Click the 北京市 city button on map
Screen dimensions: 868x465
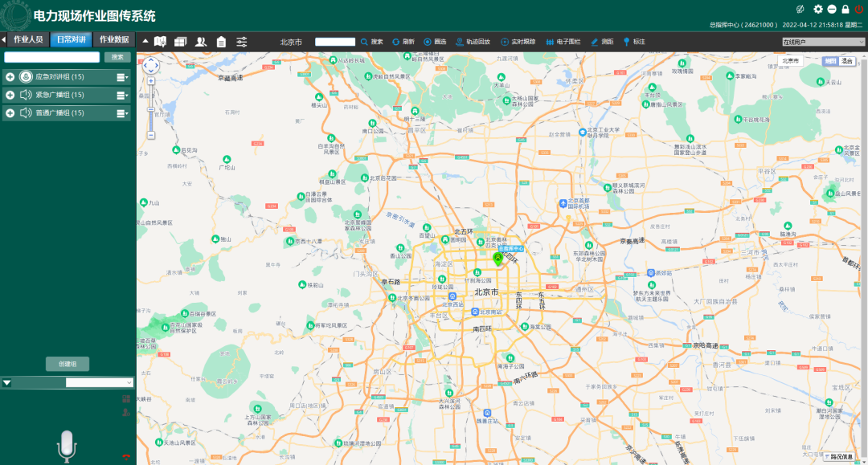pyautogui.click(x=790, y=61)
